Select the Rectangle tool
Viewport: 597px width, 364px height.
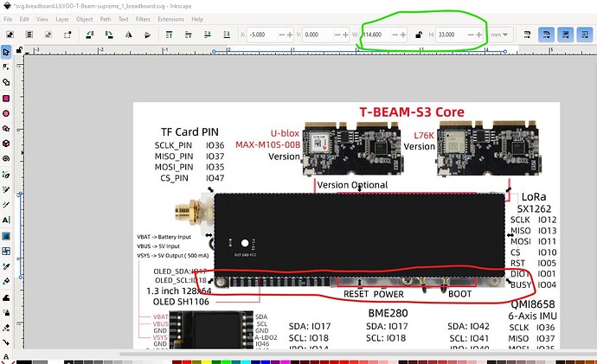6,99
